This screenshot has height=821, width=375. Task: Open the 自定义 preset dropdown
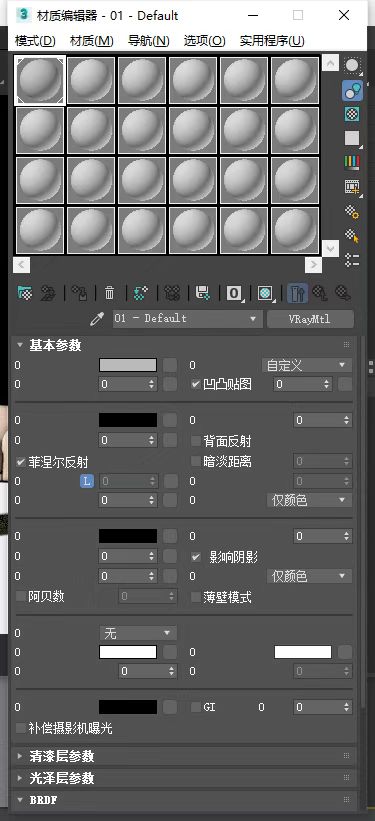pyautogui.click(x=306, y=365)
